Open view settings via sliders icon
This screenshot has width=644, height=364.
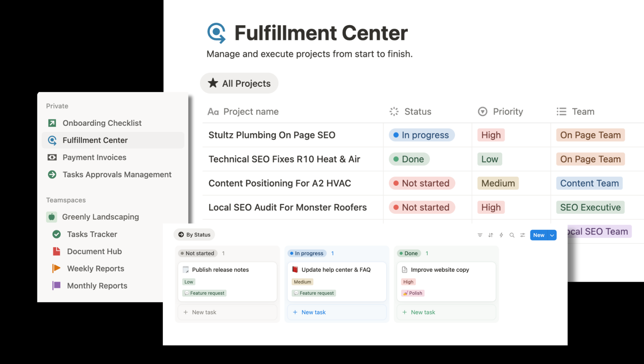click(522, 235)
